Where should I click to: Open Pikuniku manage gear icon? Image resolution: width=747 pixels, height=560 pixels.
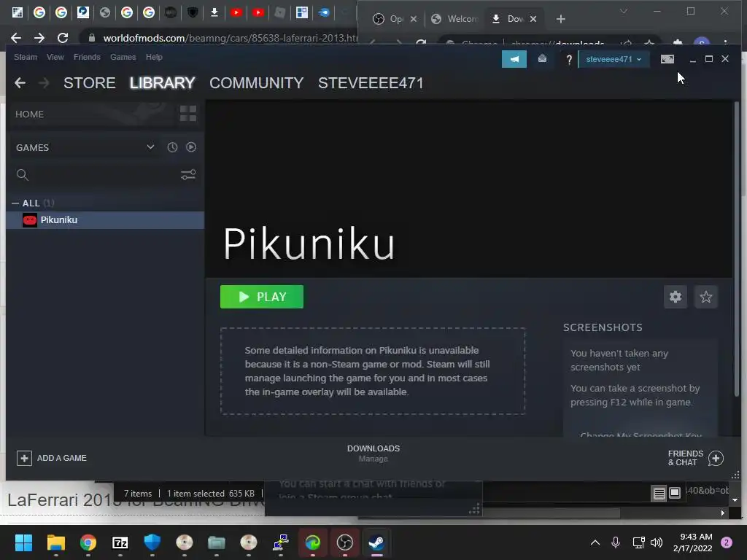(x=676, y=297)
